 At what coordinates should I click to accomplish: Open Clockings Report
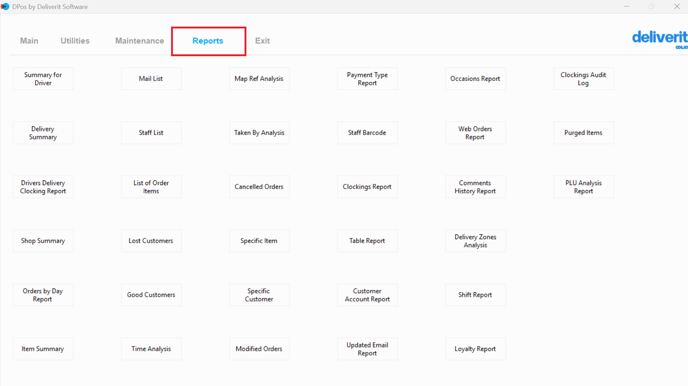(x=367, y=186)
